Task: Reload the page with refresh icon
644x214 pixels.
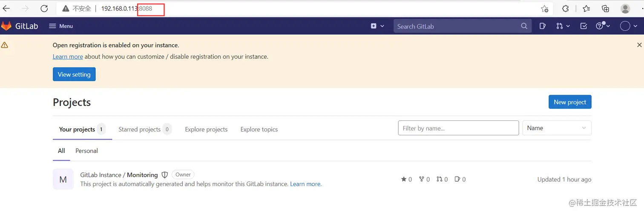Action: pyautogui.click(x=44, y=9)
